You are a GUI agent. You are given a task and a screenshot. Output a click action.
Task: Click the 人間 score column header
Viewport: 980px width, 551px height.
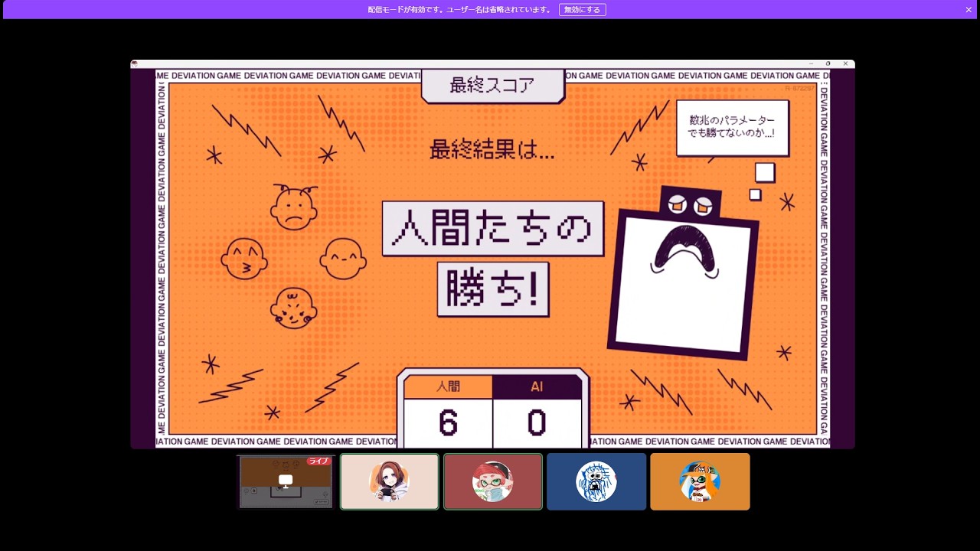[x=448, y=387]
